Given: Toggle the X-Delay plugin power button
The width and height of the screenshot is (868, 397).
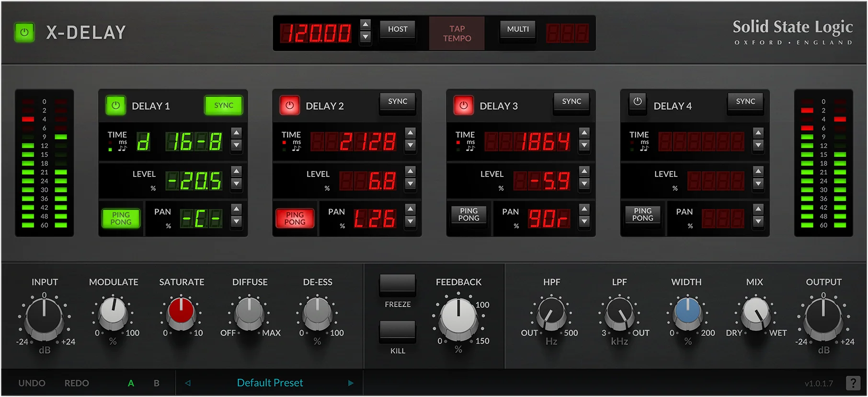Looking at the screenshot, I should click(x=24, y=33).
